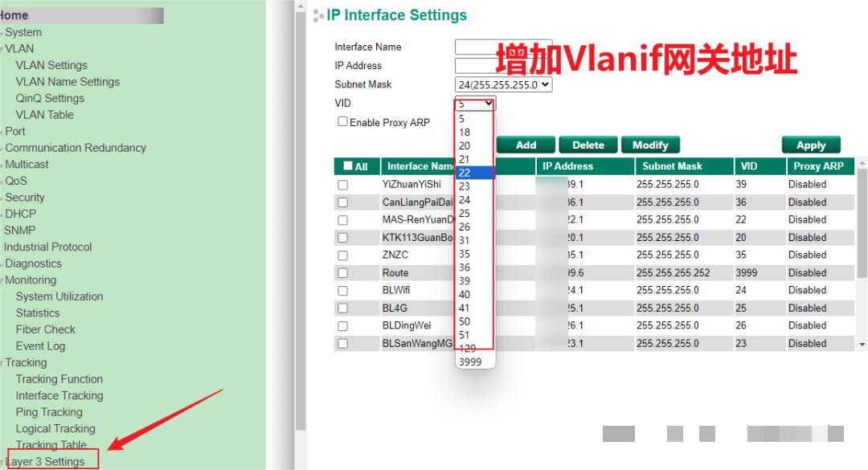Expand the Diagnostics section
The width and height of the screenshot is (868, 470).
[x=33, y=264]
